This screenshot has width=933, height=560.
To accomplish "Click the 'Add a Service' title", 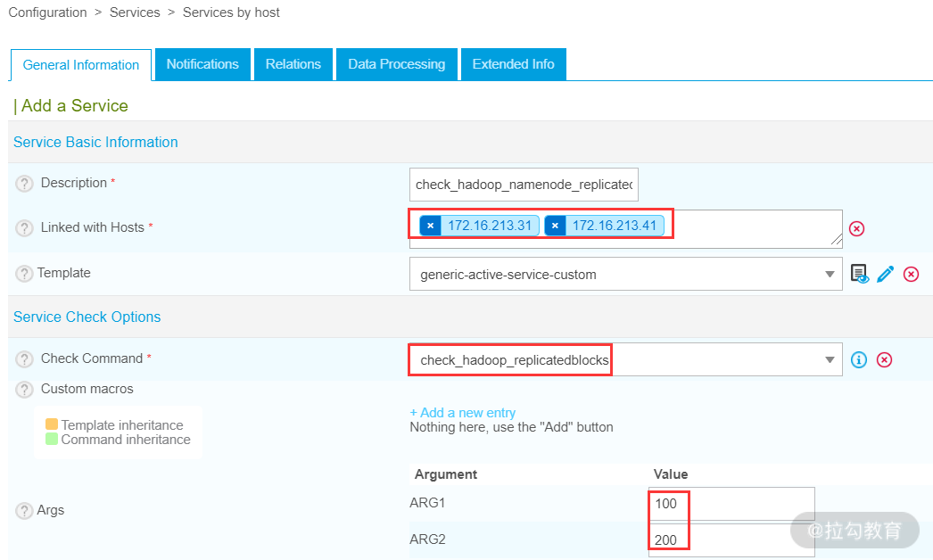I will click(x=74, y=106).
